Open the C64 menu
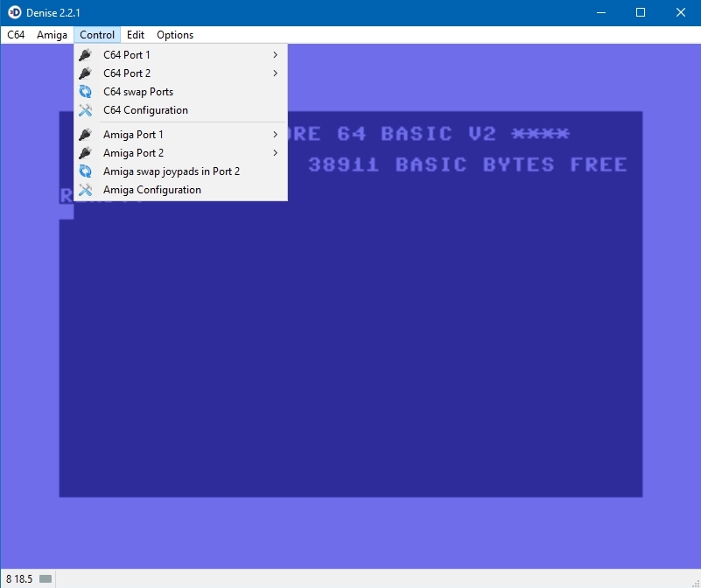Viewport: 701px width, 588px height. coord(16,35)
